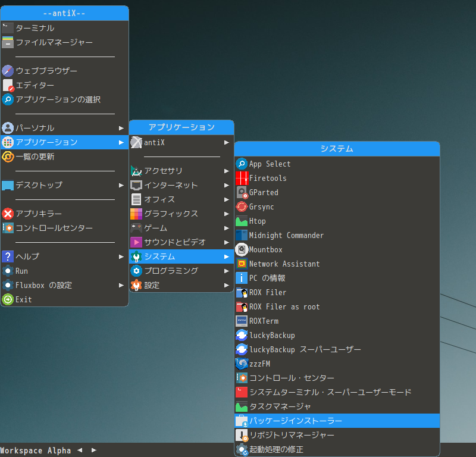Click the ウェブブラウザー compass icon

(x=8, y=71)
